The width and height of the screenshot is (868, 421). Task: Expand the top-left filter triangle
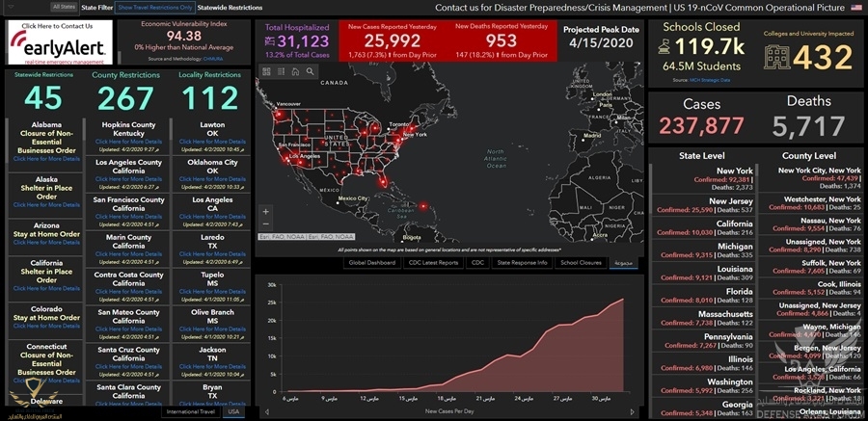click(x=13, y=8)
